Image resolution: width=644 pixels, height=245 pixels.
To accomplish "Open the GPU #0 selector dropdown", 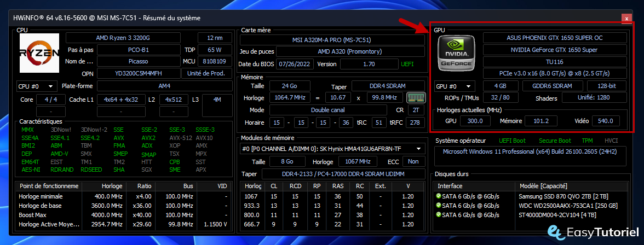I will click(455, 86).
